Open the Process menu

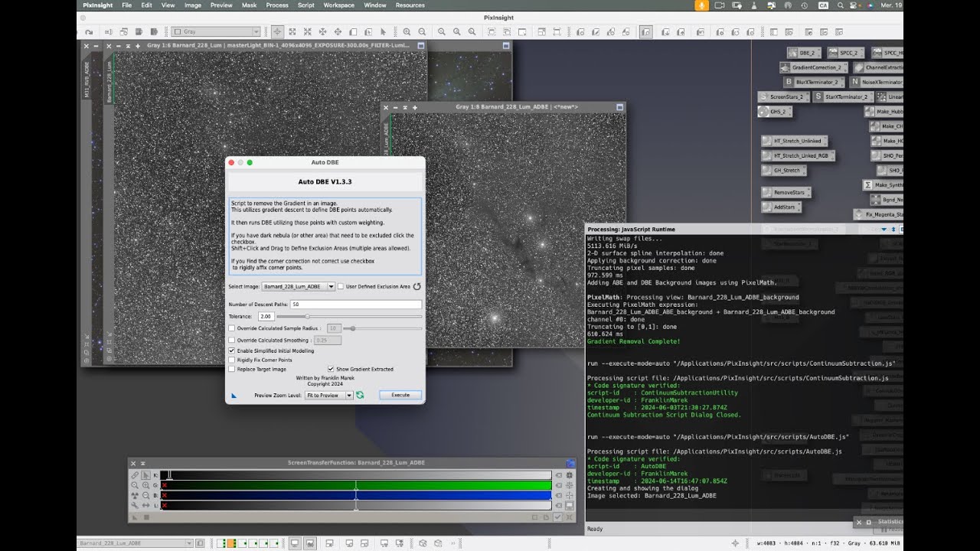(277, 5)
